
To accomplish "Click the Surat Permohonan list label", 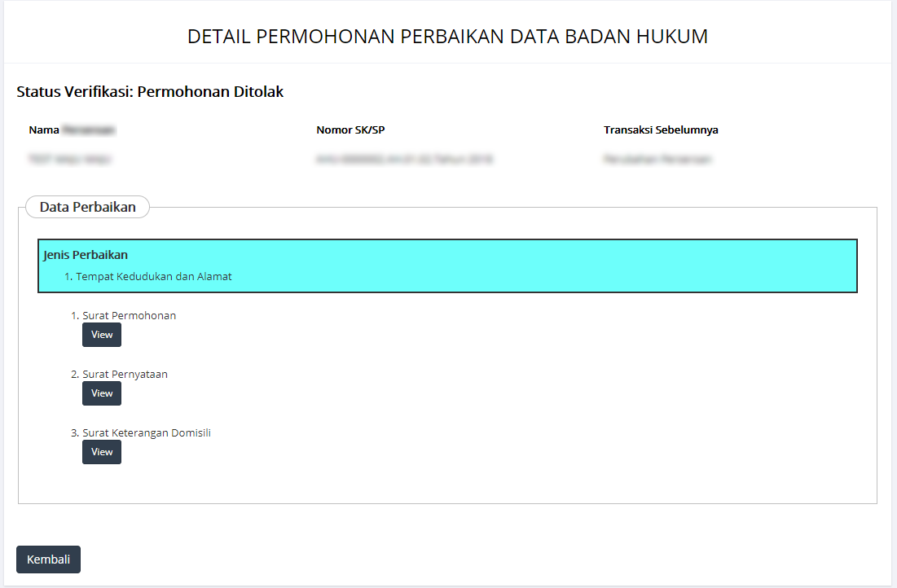I will 129,316.
